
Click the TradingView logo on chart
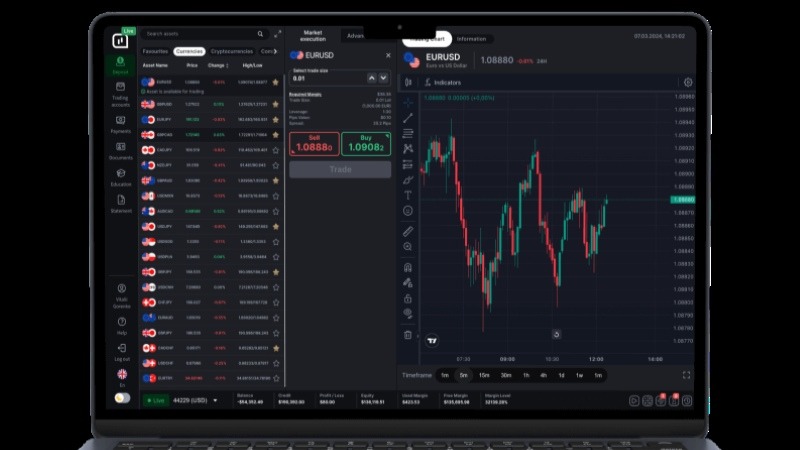tap(432, 340)
